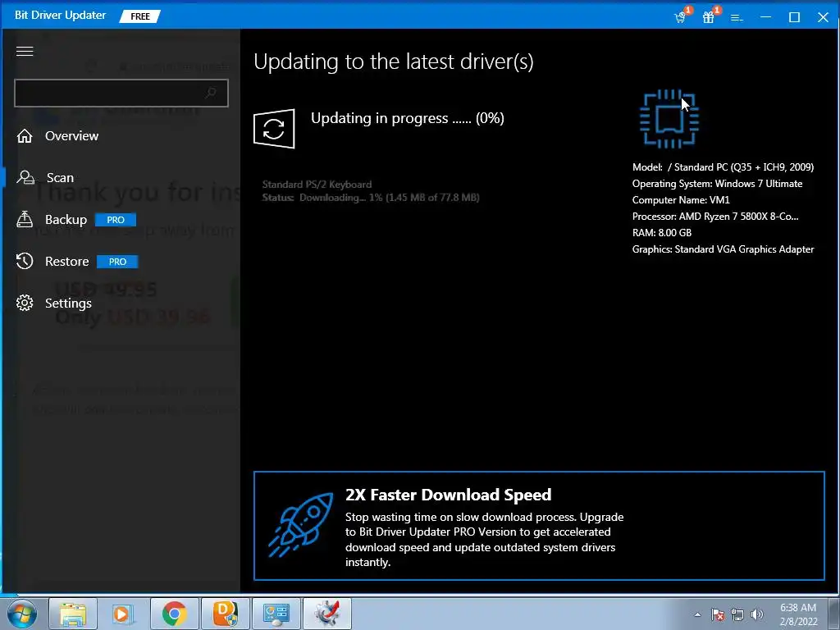Open Windows Media Player from taskbar

123,614
